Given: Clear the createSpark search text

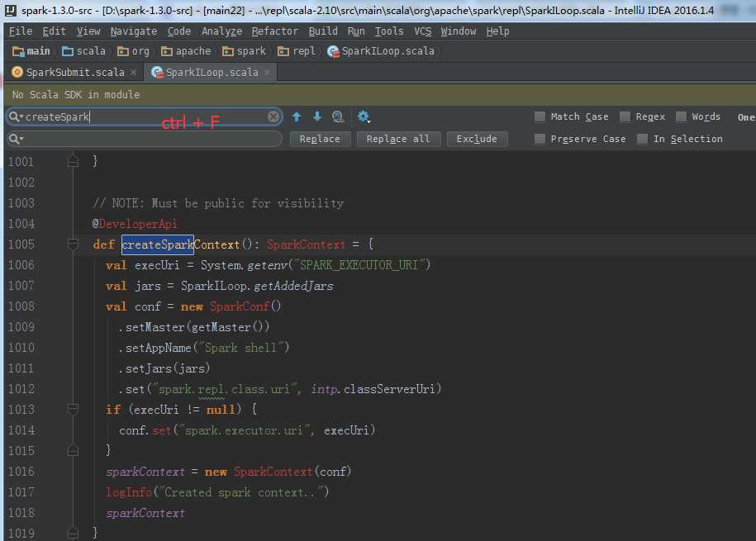Looking at the screenshot, I should pyautogui.click(x=273, y=116).
